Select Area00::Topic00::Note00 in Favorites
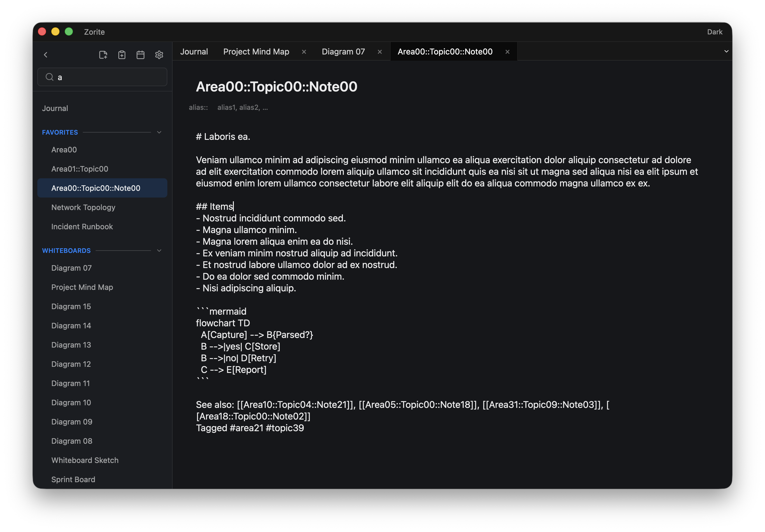The width and height of the screenshot is (765, 532). click(102, 188)
